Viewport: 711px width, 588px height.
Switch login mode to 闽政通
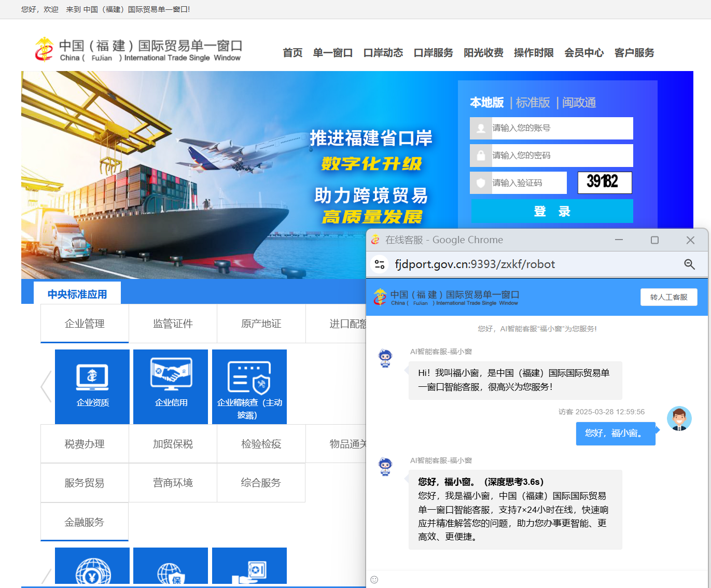pyautogui.click(x=579, y=103)
